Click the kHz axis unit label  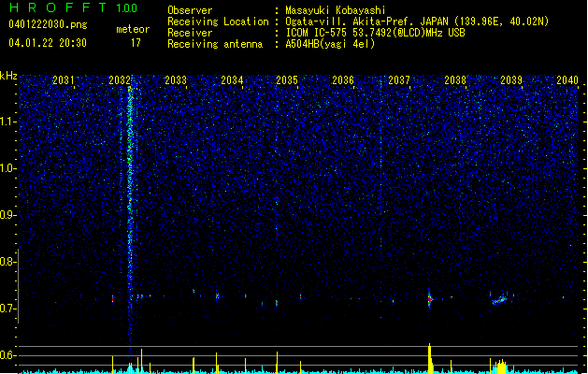pos(8,76)
